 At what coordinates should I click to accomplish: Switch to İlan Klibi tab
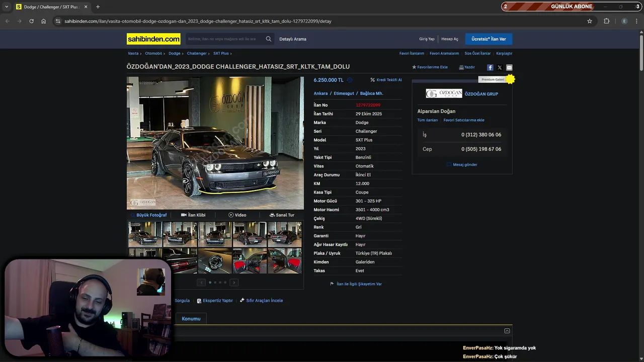[x=193, y=215]
